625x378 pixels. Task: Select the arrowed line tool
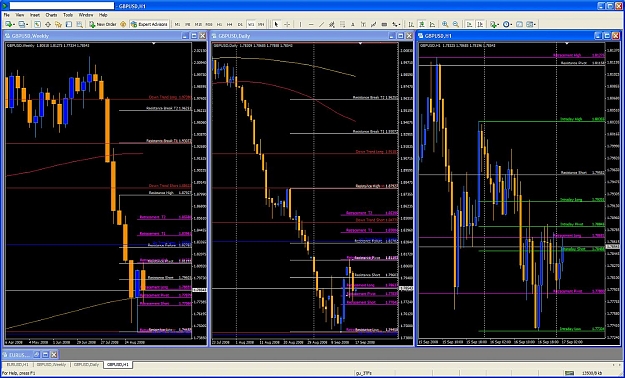click(373, 24)
